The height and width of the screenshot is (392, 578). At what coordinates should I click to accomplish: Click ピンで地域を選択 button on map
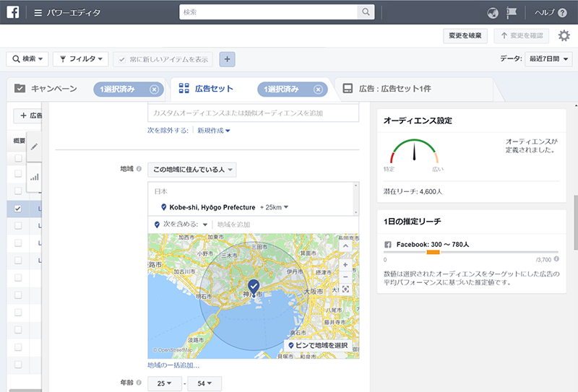pyautogui.click(x=318, y=345)
